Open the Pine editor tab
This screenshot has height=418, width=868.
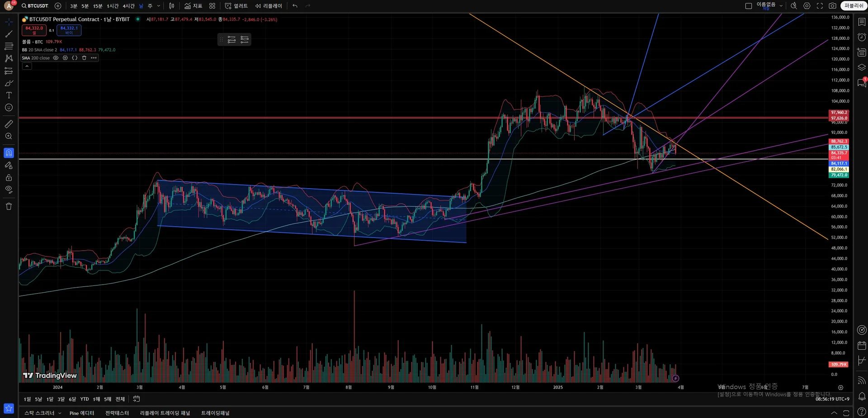pyautogui.click(x=82, y=413)
